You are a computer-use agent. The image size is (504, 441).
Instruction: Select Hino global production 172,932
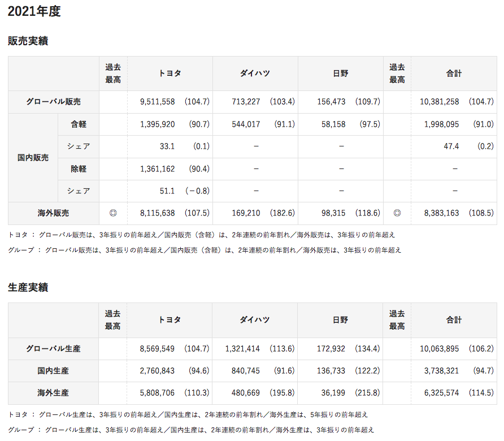[x=331, y=349]
